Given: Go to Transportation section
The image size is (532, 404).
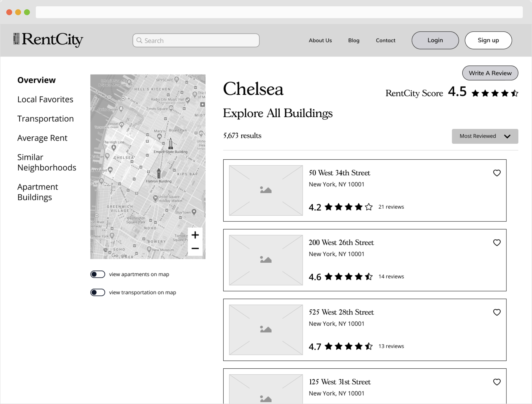Looking at the screenshot, I should (x=46, y=119).
